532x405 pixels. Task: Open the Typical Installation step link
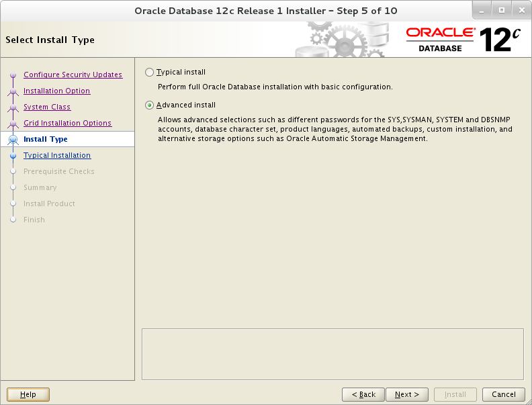tap(57, 155)
